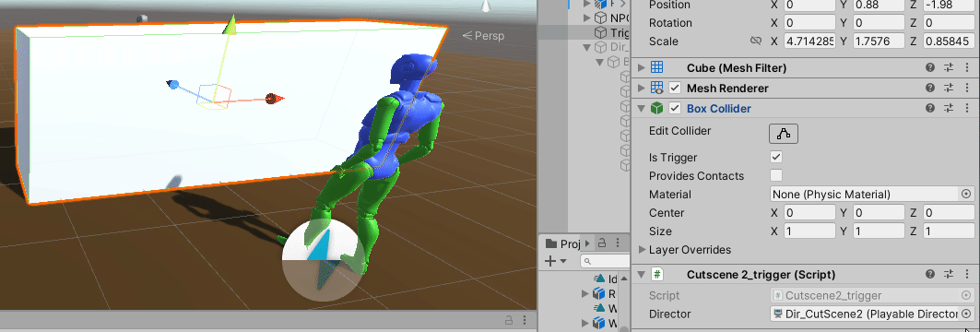Viewport: 980px width, 332px height.
Task: Open more options menu for Box Collider
Action: (x=967, y=108)
